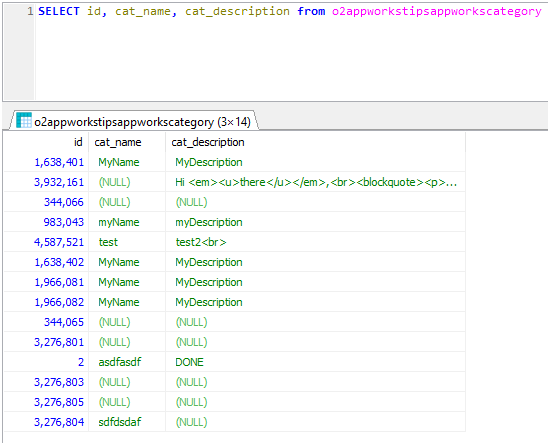Click the table grid icon on result tab
The image size is (548, 443).
[x=24, y=120]
